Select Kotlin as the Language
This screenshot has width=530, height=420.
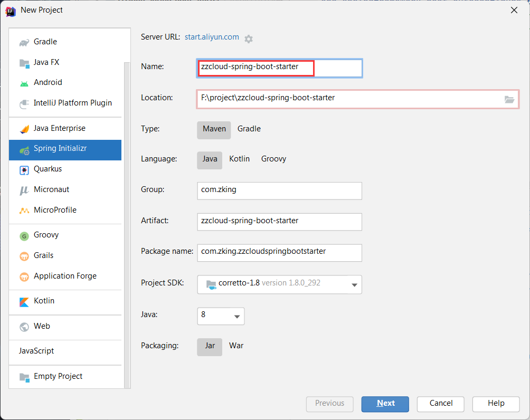click(x=239, y=158)
